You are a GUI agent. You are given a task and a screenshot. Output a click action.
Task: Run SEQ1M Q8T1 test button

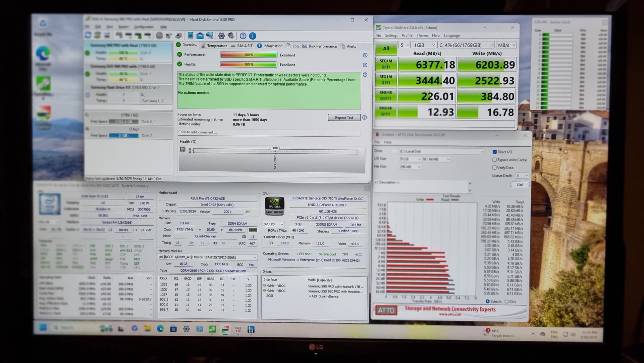coord(386,64)
